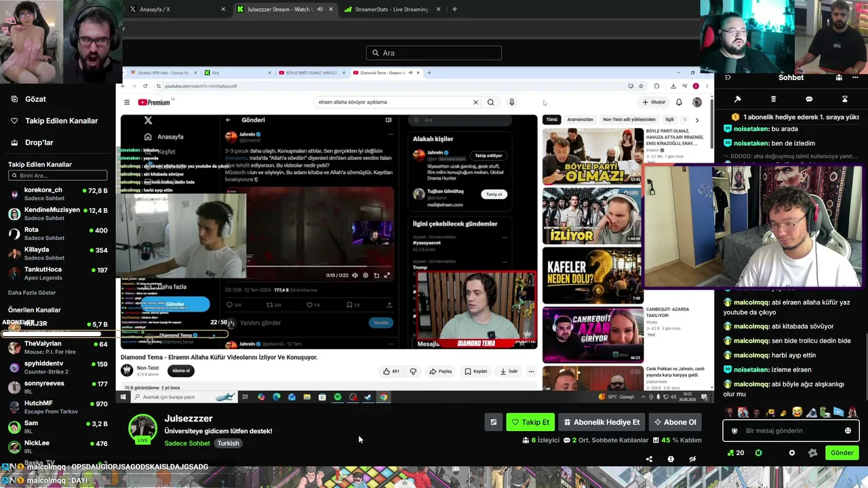Click Chrome icon in stream's Windows taskbar

click(x=383, y=397)
